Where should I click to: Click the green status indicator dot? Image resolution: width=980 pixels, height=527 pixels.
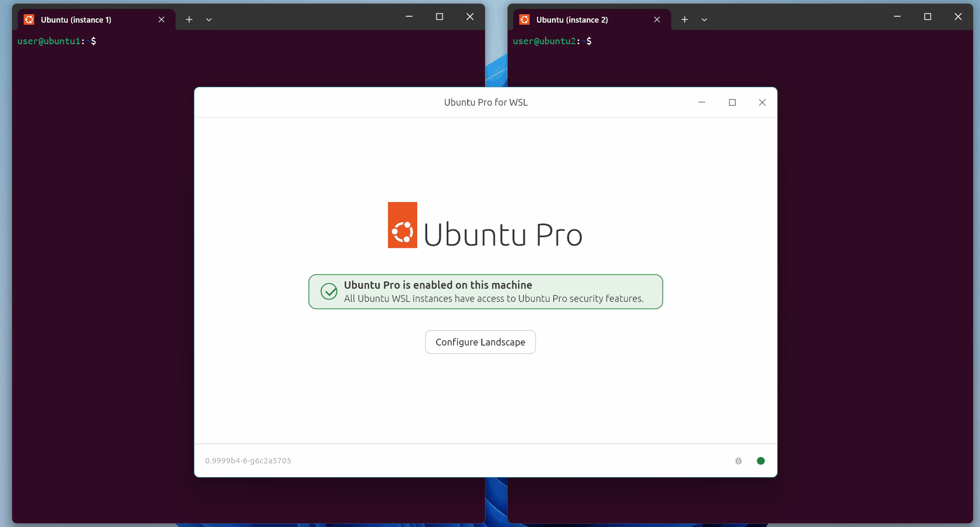(x=760, y=461)
